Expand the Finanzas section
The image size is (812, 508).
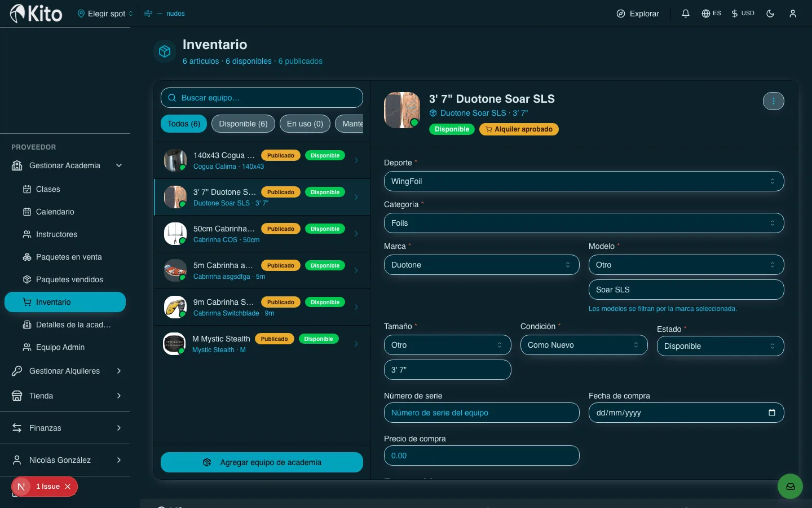coord(67,428)
